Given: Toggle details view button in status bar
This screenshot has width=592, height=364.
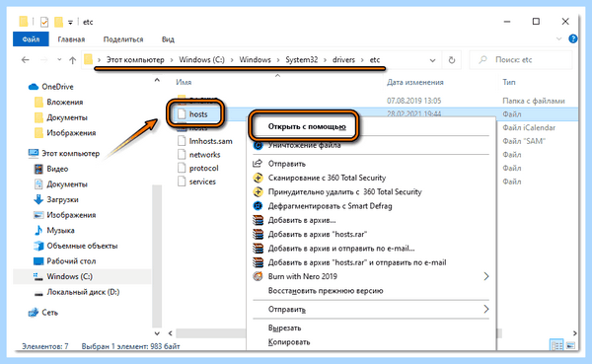Looking at the screenshot, I should (x=556, y=345).
